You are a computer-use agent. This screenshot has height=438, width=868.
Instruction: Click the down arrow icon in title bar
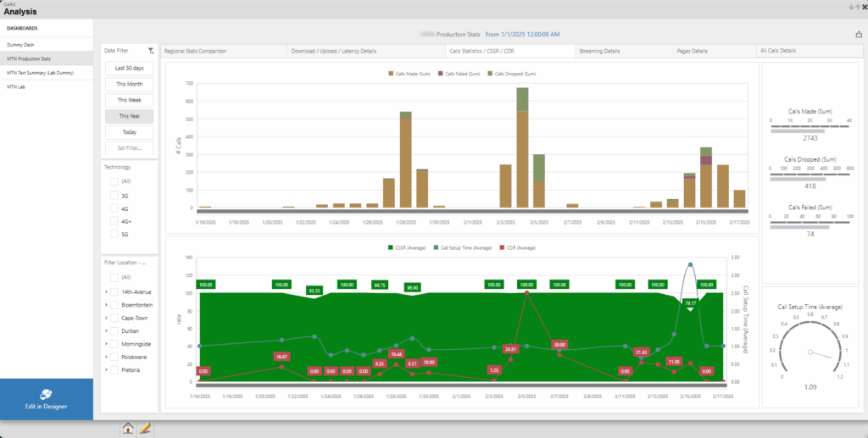[850, 6]
